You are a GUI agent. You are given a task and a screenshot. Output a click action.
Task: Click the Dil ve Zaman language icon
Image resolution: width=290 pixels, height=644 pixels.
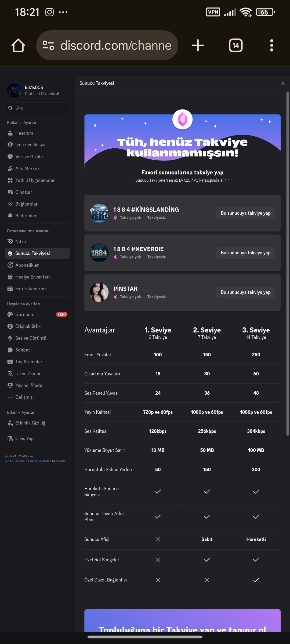[x=10, y=374]
